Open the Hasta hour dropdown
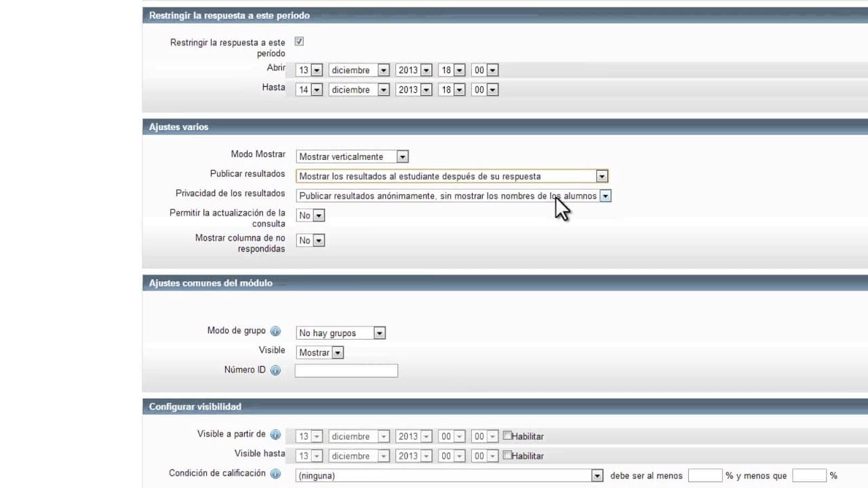Image resolution: width=868 pixels, height=488 pixels. 452,89
